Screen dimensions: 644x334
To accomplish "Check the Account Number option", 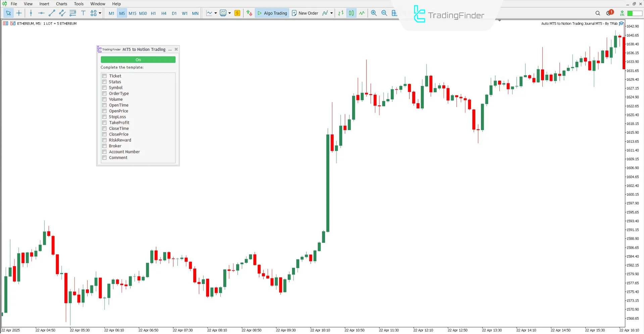I will (x=104, y=152).
